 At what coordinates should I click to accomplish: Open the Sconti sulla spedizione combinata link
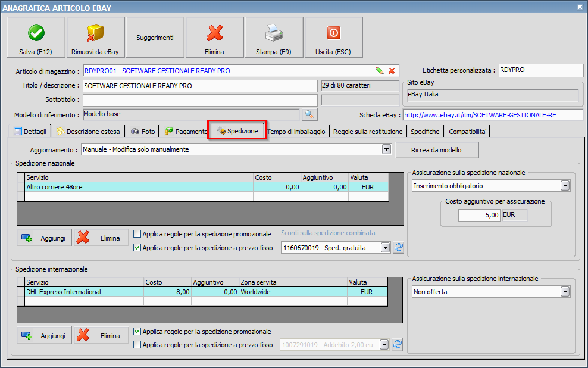point(328,233)
